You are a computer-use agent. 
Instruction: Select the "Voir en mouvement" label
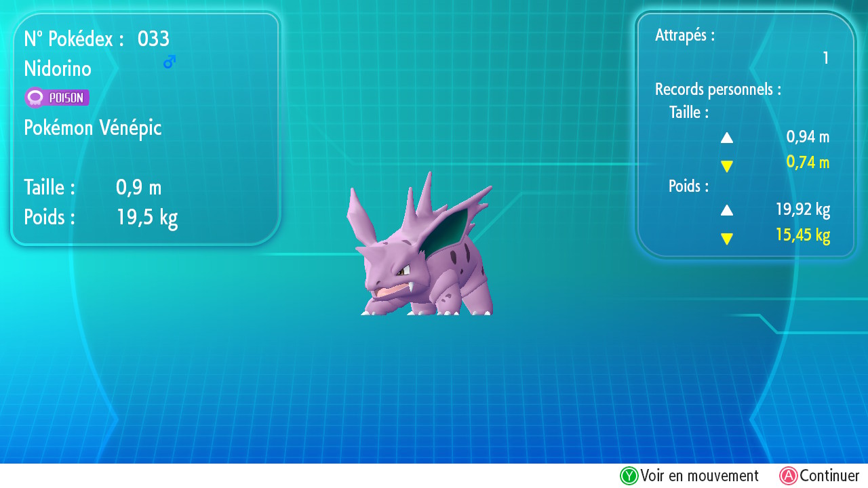[699, 476]
